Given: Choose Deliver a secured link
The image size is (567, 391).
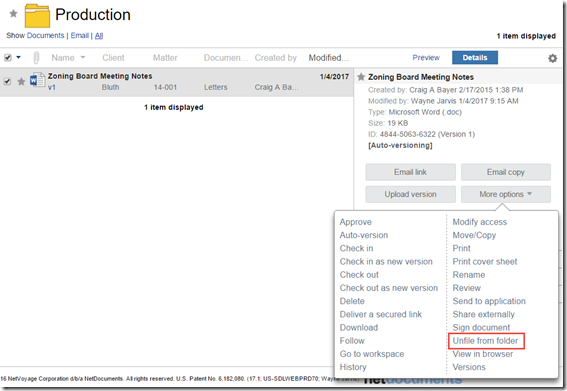Looking at the screenshot, I should click(380, 314).
